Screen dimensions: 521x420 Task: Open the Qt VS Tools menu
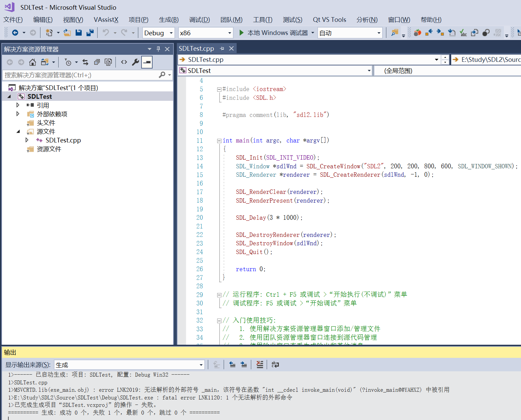[329, 19]
